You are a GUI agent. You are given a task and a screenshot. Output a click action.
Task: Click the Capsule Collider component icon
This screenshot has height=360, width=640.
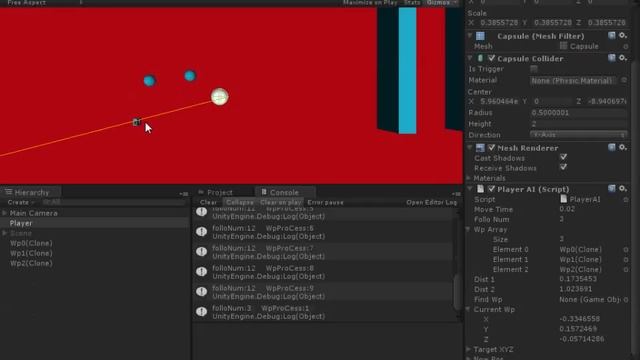480,58
